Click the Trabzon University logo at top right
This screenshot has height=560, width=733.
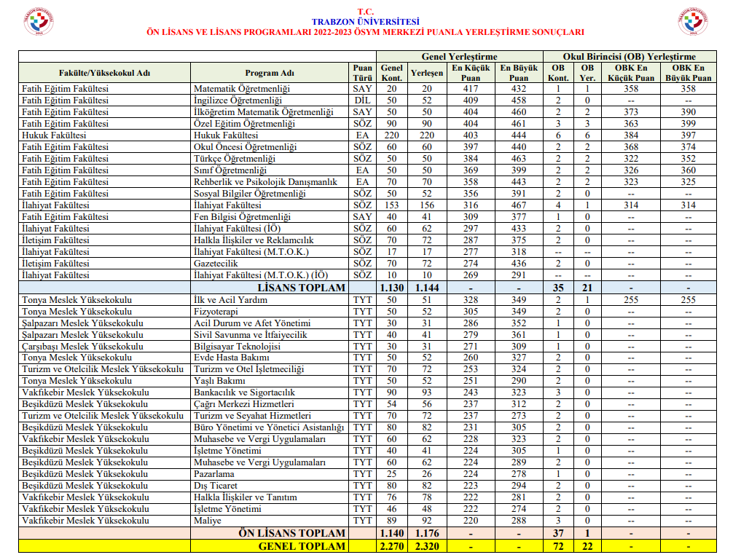pyautogui.click(x=693, y=21)
